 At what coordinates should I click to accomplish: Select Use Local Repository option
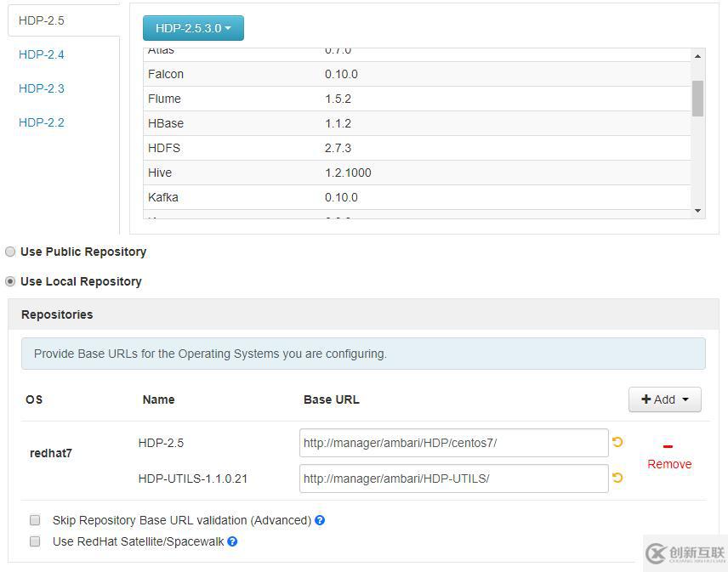10,281
